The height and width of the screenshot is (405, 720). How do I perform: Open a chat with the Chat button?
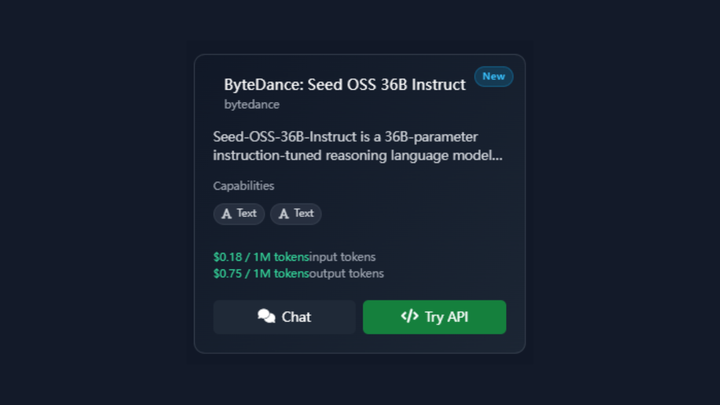[x=284, y=317]
